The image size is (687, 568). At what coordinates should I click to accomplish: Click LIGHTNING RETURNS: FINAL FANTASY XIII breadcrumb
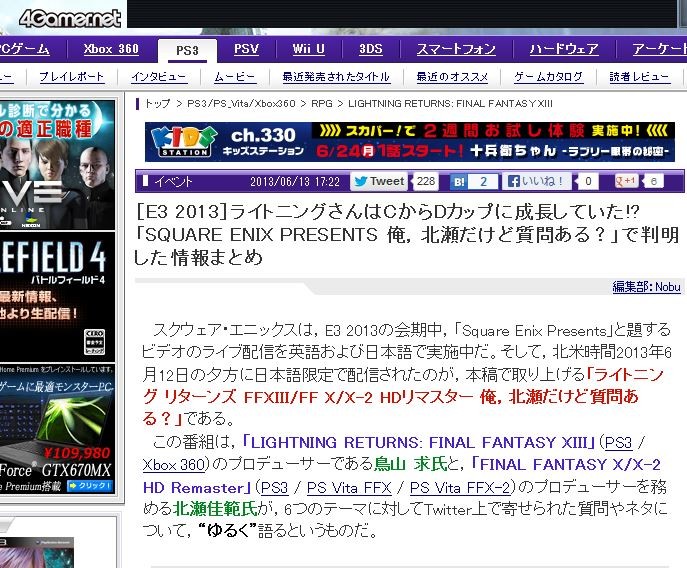click(450, 104)
